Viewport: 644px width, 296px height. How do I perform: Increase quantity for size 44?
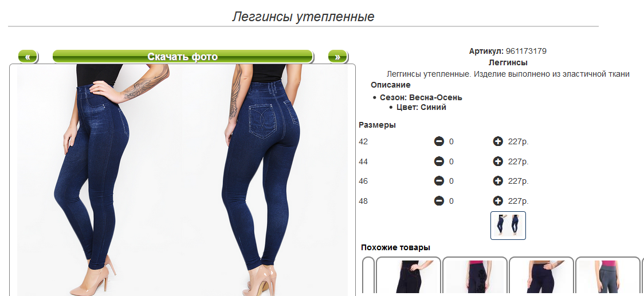click(x=498, y=161)
